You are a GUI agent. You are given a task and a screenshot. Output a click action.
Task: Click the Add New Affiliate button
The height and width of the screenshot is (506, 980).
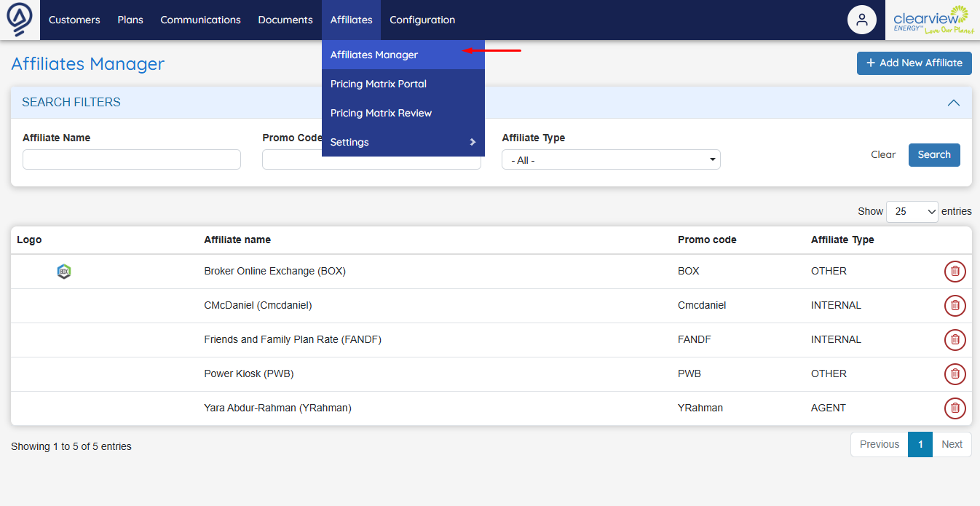coord(914,63)
